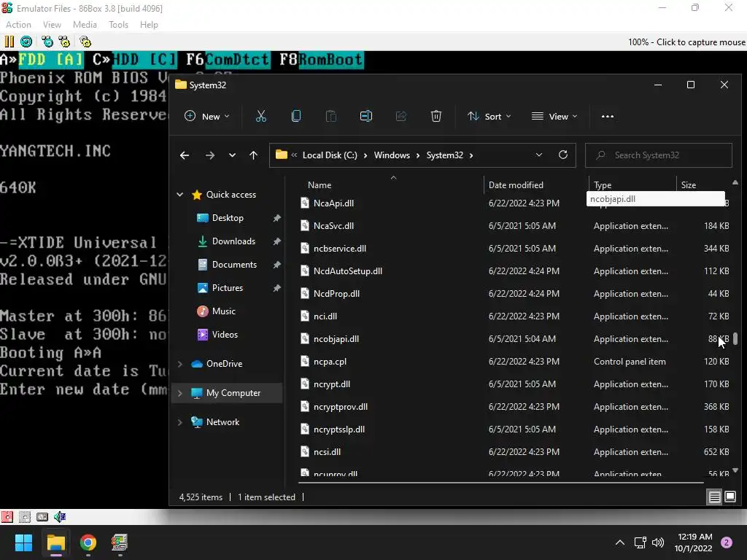Click the Share icon in the Explorer toolbar
This screenshot has width=747, height=560.
click(401, 116)
